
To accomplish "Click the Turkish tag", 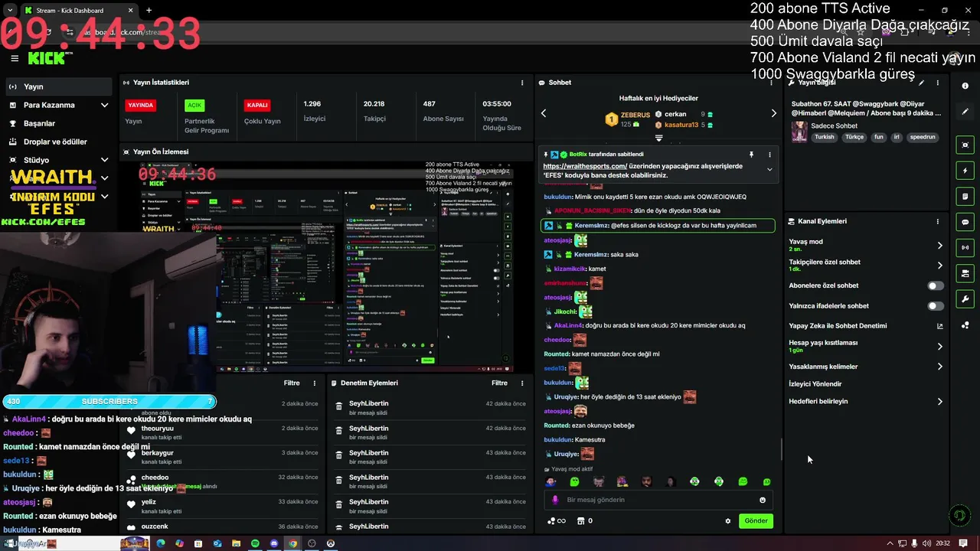I will point(825,137).
